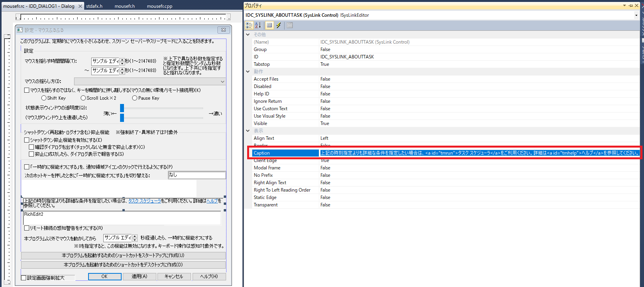Switch Properties to Categorized view
The height and width of the screenshot is (287, 644).
(x=249, y=25)
